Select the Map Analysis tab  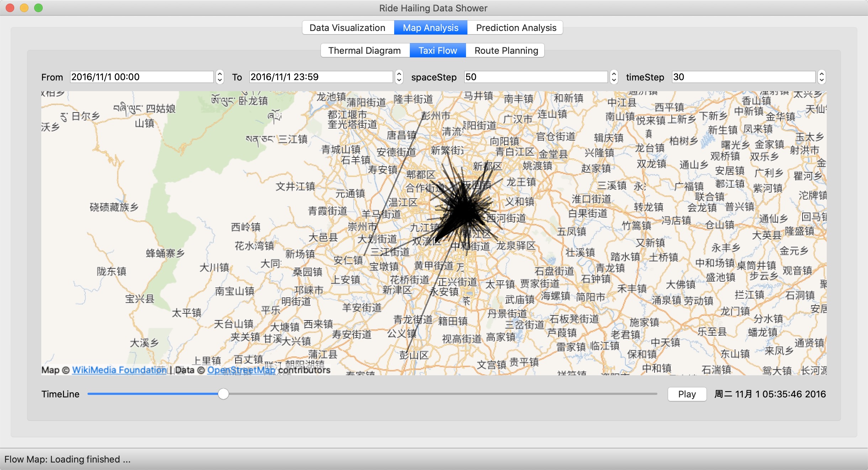(430, 28)
